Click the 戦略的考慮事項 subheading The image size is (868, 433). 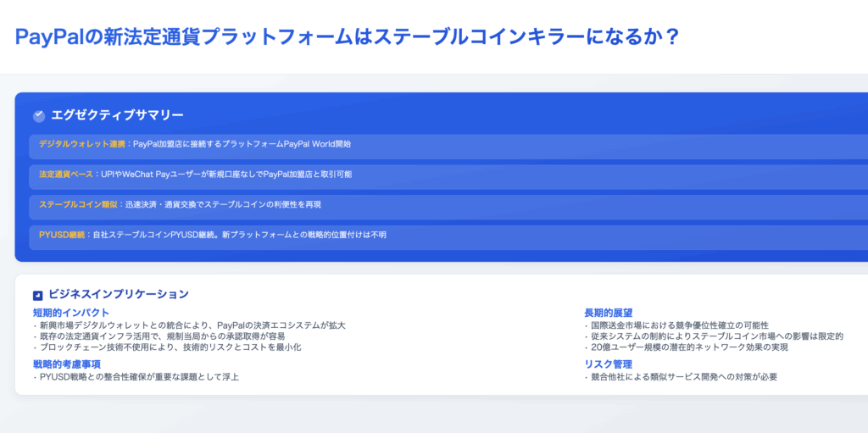(67, 364)
